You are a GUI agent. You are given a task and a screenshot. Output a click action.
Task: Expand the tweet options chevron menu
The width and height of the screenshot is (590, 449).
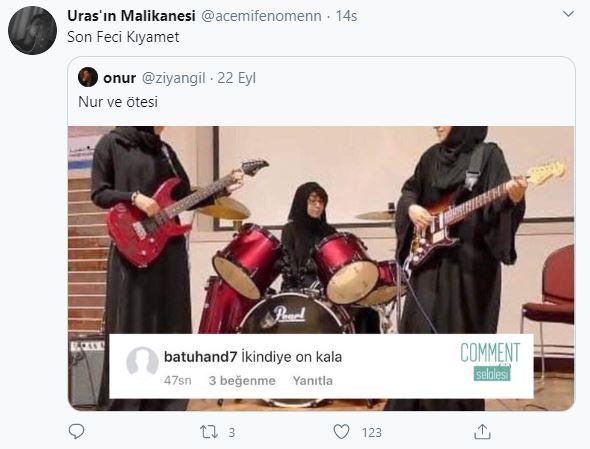568,14
